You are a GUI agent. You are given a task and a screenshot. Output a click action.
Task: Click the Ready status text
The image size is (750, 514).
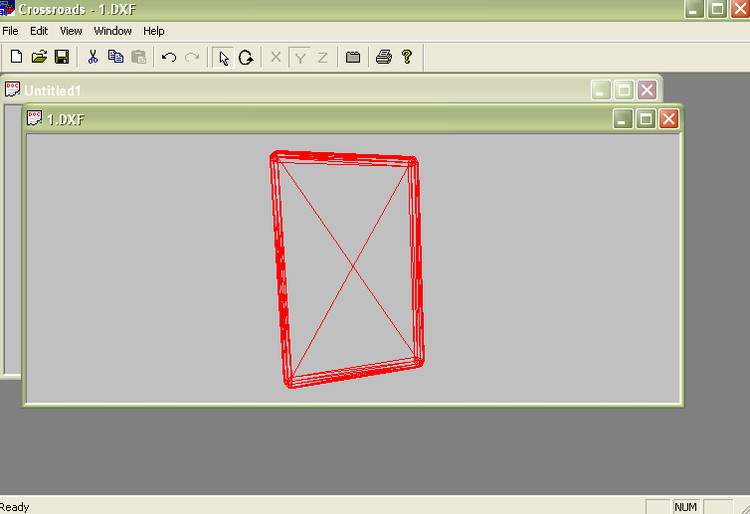(x=15, y=507)
